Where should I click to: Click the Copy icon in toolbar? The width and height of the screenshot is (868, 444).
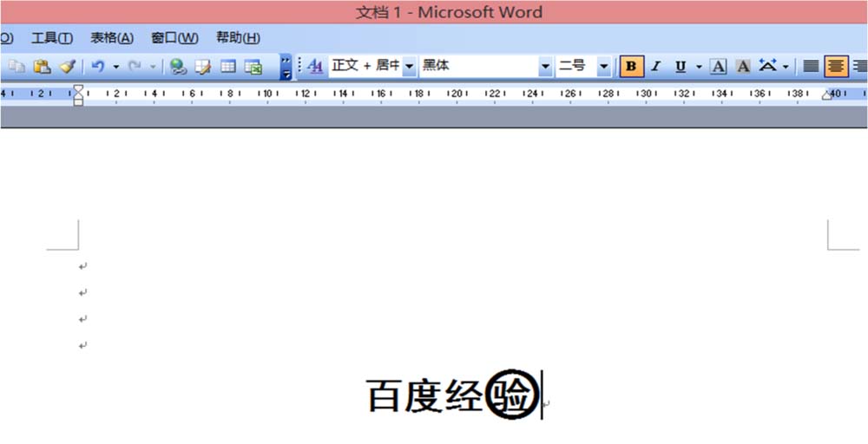(16, 67)
